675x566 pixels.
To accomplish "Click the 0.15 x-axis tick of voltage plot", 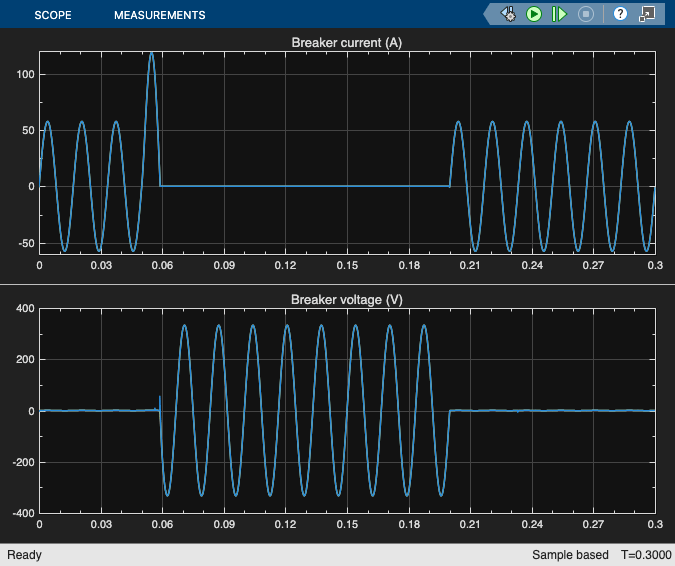I will [347, 524].
